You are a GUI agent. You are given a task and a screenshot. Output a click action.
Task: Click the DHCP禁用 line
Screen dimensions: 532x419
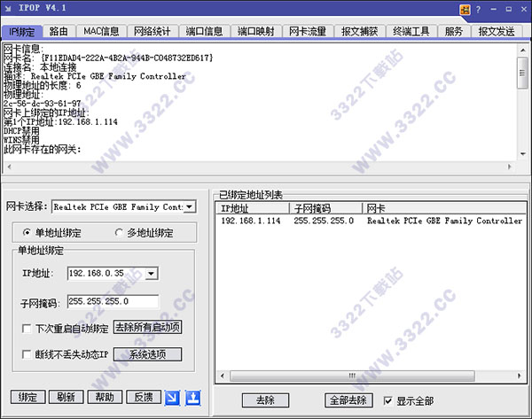coord(21,131)
